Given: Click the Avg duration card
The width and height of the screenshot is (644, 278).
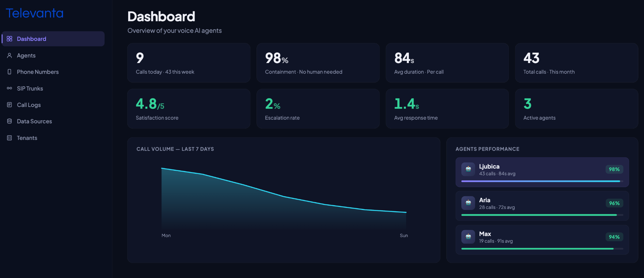Looking at the screenshot, I should point(447,63).
